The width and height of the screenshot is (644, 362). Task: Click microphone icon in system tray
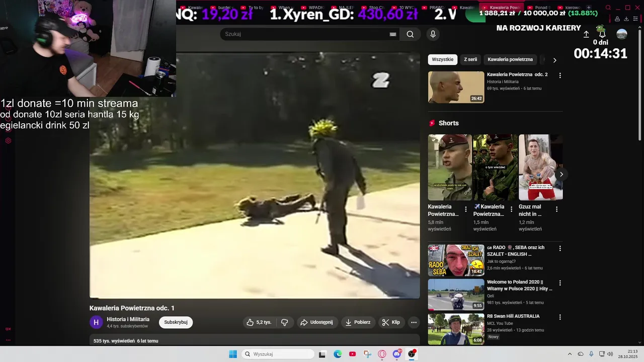pyautogui.click(x=591, y=354)
